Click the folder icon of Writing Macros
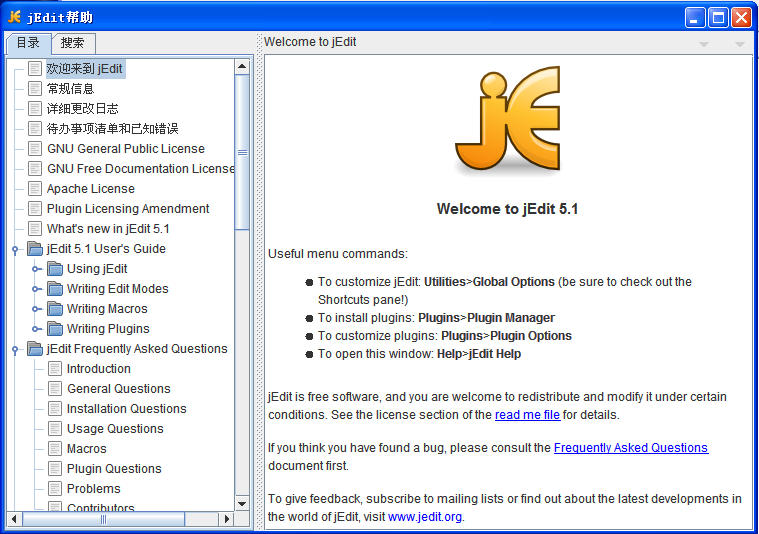The width and height of the screenshot is (759, 534). pos(55,309)
